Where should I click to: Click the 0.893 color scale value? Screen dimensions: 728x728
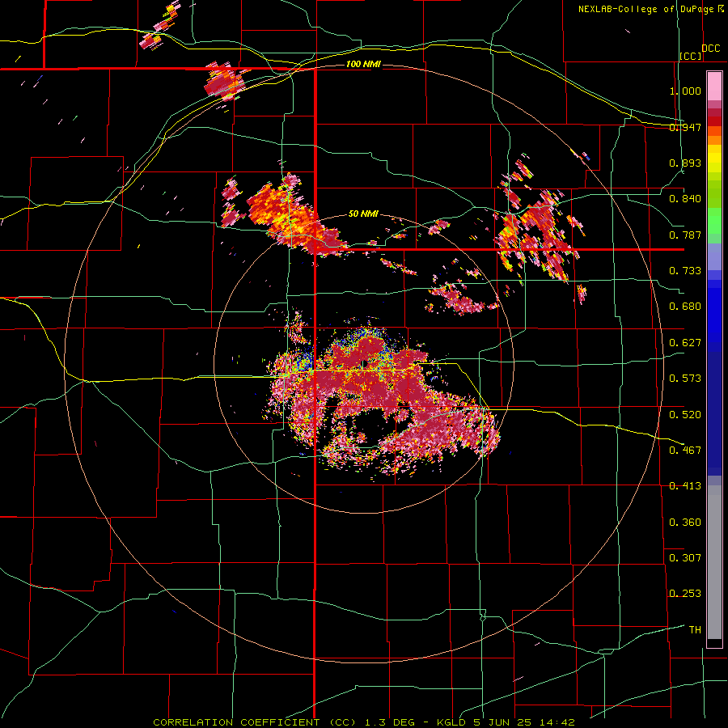point(685,163)
